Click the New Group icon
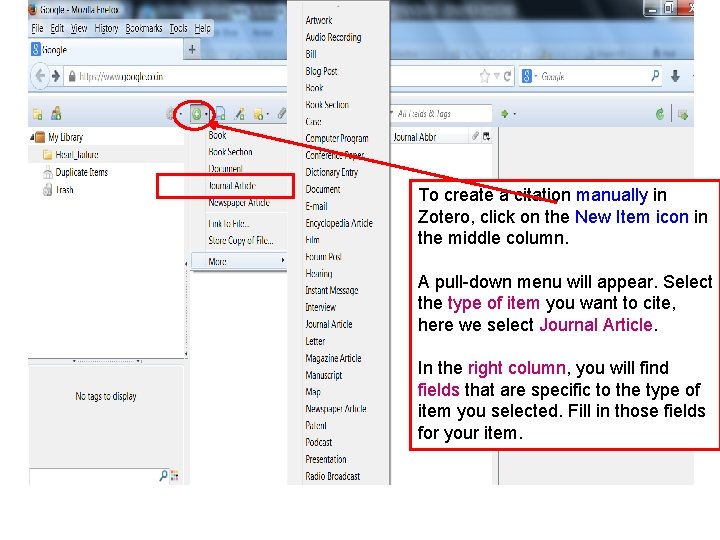720x540 pixels. coord(56,113)
